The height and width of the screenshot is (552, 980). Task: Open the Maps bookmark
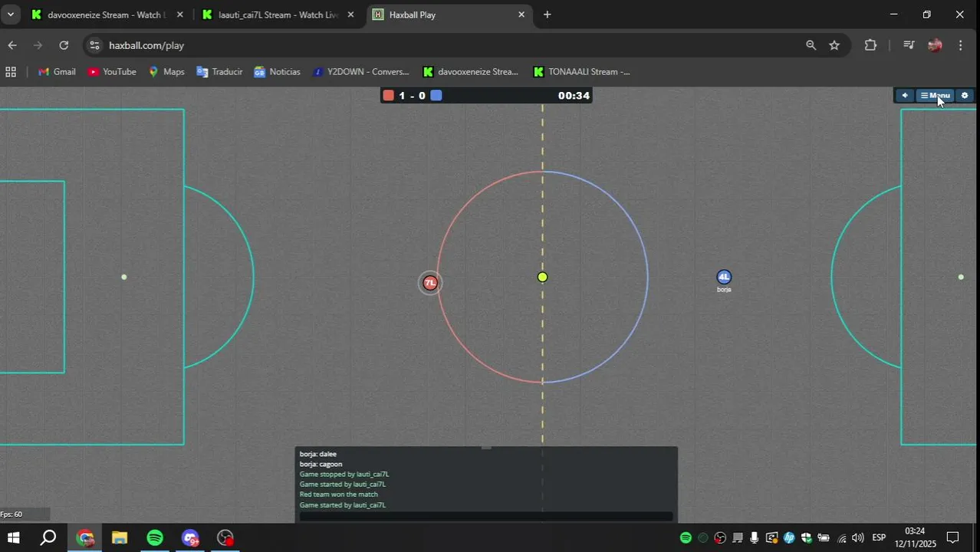166,71
